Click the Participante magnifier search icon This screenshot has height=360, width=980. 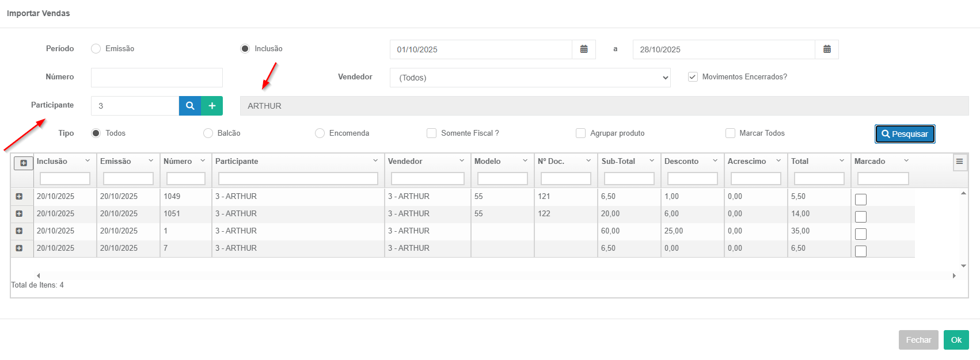190,106
